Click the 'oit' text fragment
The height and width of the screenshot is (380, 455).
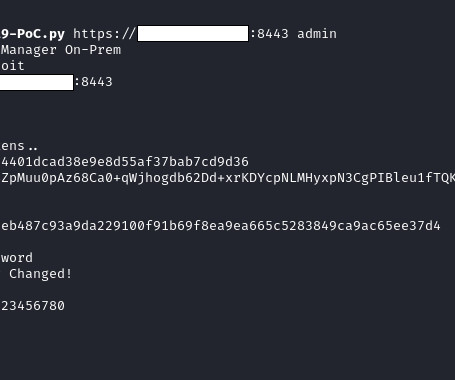(13, 66)
